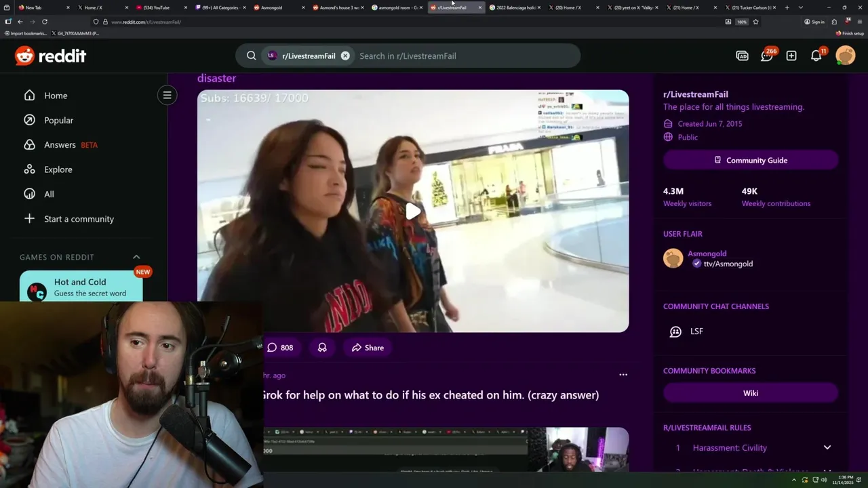868x488 pixels.
Task: Click 'Created Jun 7, 2015' text
Action: [x=710, y=123]
